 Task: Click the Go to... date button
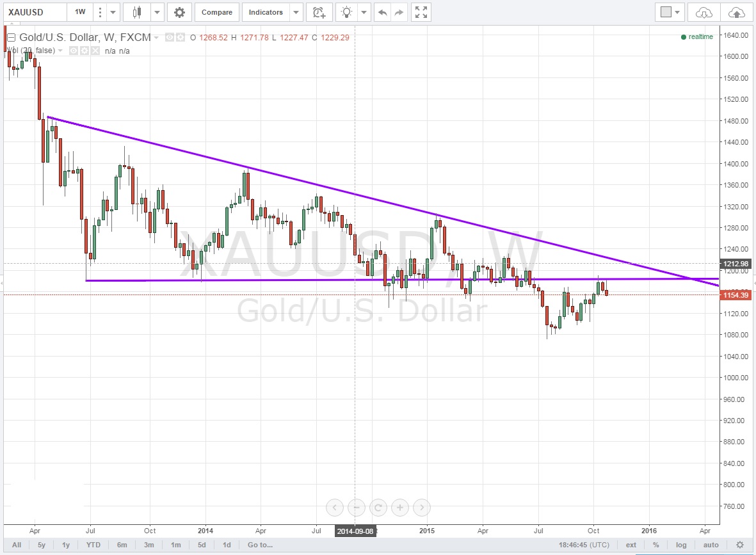pyautogui.click(x=261, y=545)
